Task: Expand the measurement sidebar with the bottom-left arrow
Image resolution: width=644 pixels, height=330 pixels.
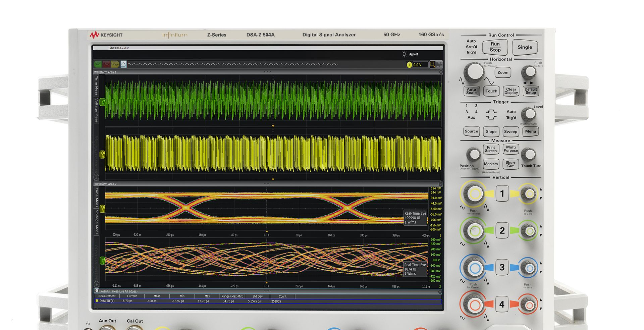Action: point(96,177)
